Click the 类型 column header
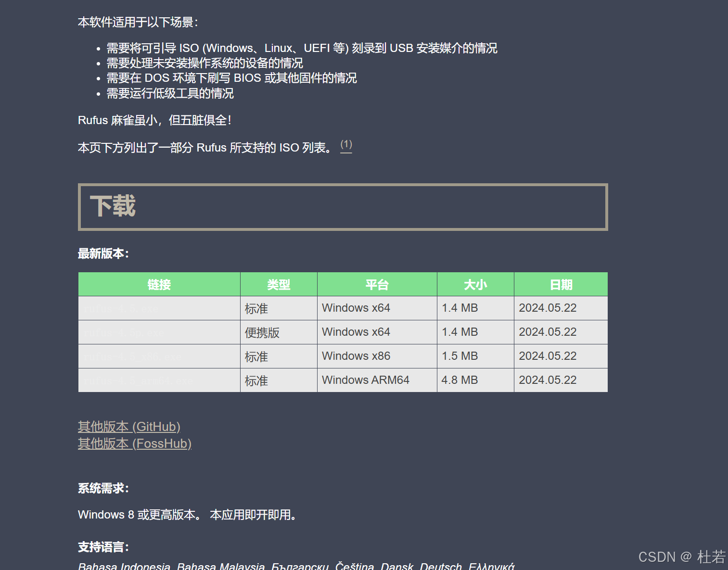This screenshot has width=728, height=570. tap(279, 284)
